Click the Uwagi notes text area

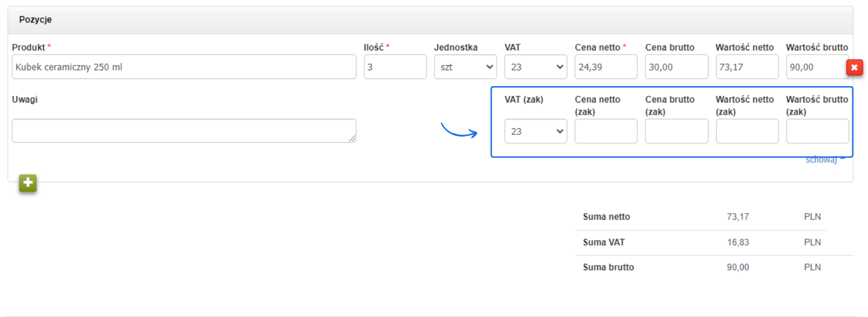pyautogui.click(x=183, y=130)
